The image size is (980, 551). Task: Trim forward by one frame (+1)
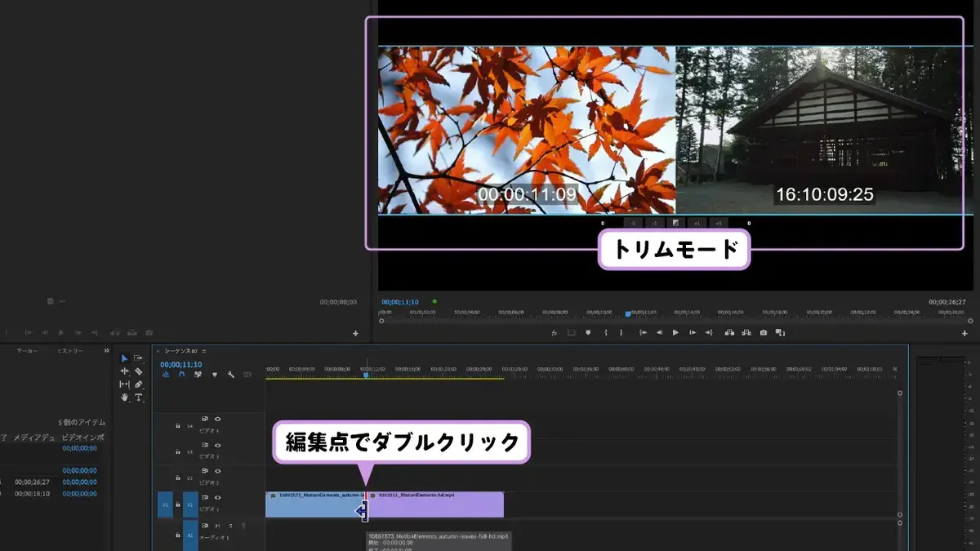click(697, 223)
